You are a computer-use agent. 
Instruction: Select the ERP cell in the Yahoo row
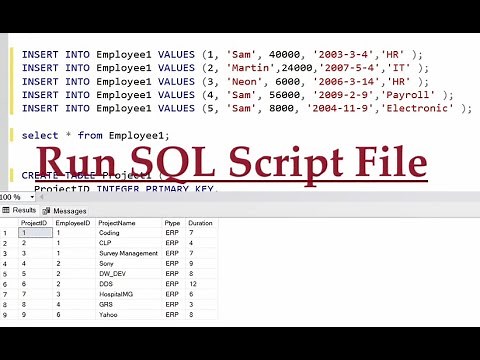173,315
